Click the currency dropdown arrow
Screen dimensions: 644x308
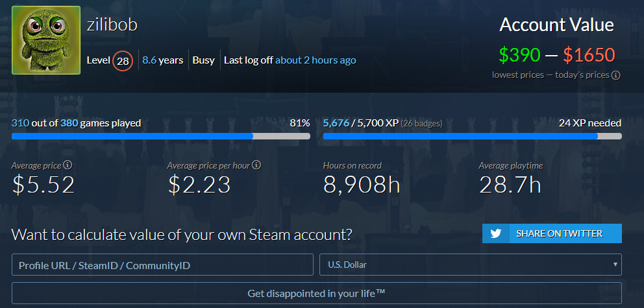[x=615, y=265]
